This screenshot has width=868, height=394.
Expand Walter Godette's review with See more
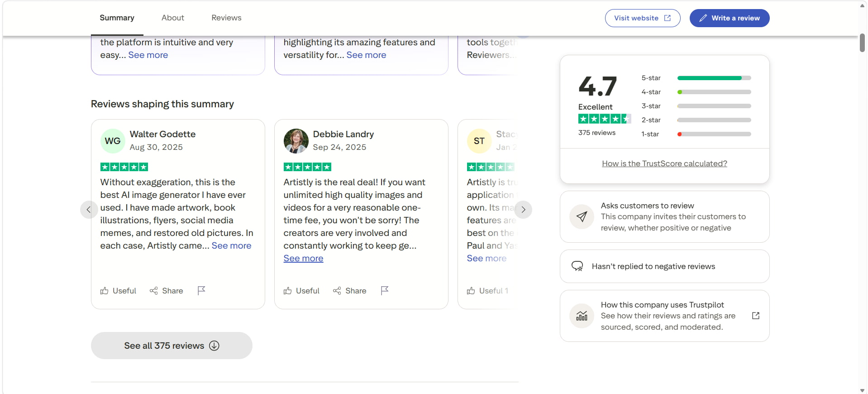coord(231,245)
